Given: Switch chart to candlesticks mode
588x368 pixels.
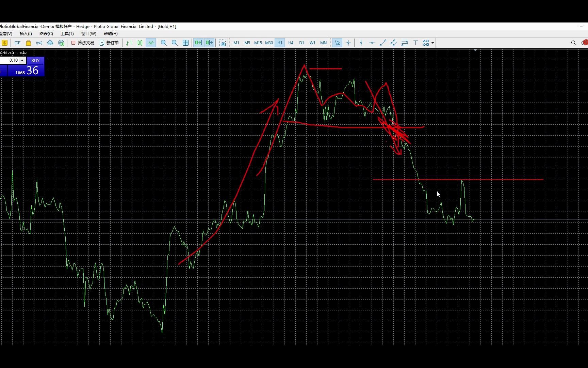Looking at the screenshot, I should tap(140, 43).
